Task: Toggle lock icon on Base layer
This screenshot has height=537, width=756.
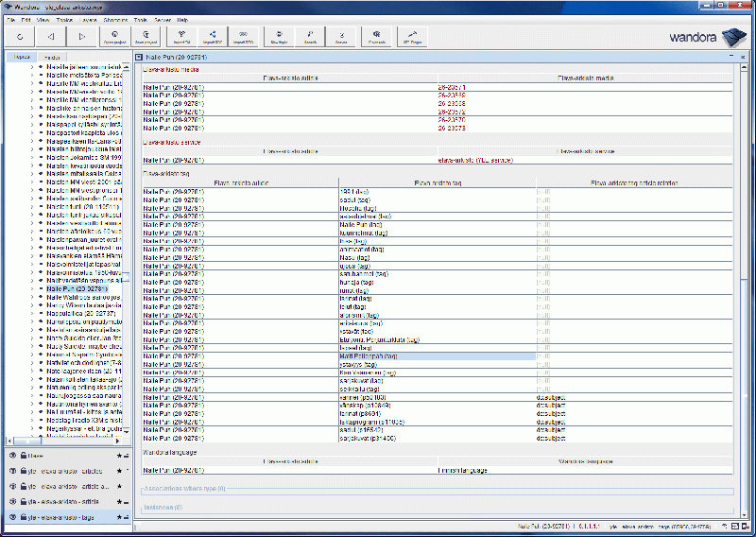Action: click(x=21, y=456)
